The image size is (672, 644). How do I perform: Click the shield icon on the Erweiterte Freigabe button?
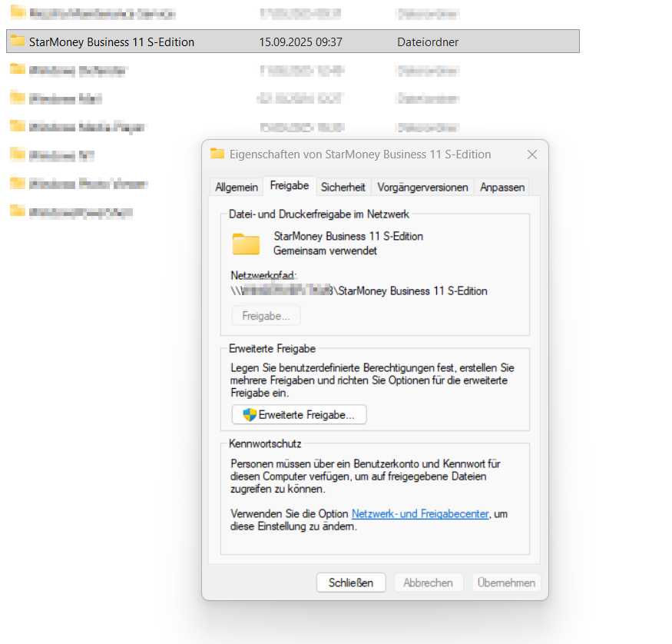250,415
